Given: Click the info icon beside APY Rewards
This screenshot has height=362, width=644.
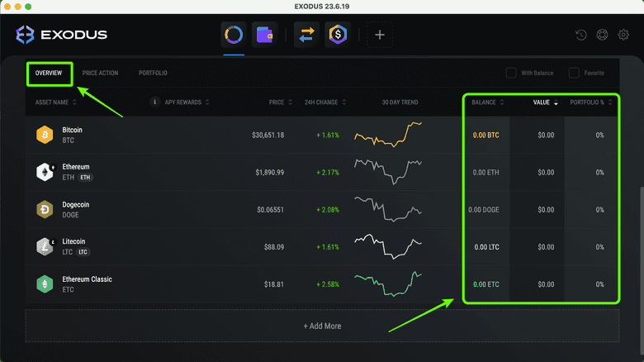Looking at the screenshot, I should tap(154, 102).
